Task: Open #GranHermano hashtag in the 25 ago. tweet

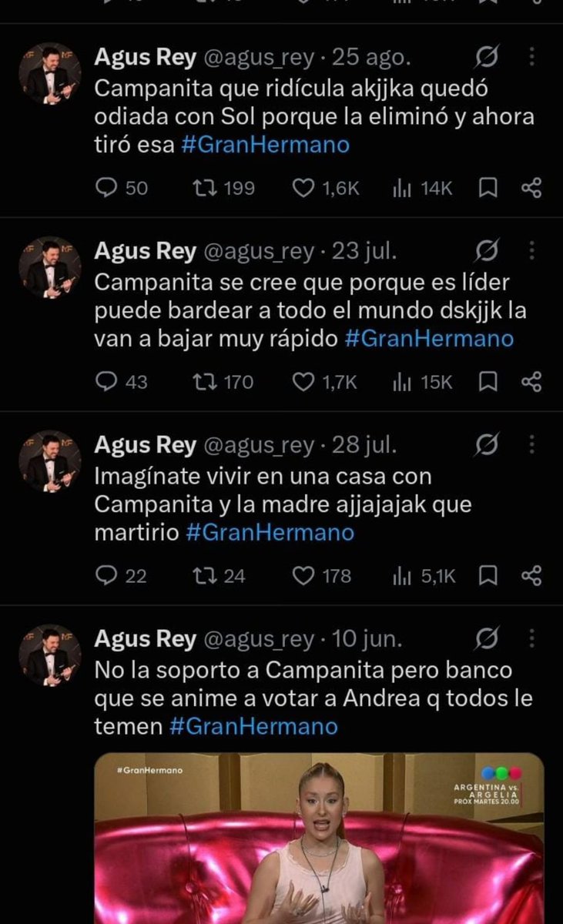Action: coord(266,145)
